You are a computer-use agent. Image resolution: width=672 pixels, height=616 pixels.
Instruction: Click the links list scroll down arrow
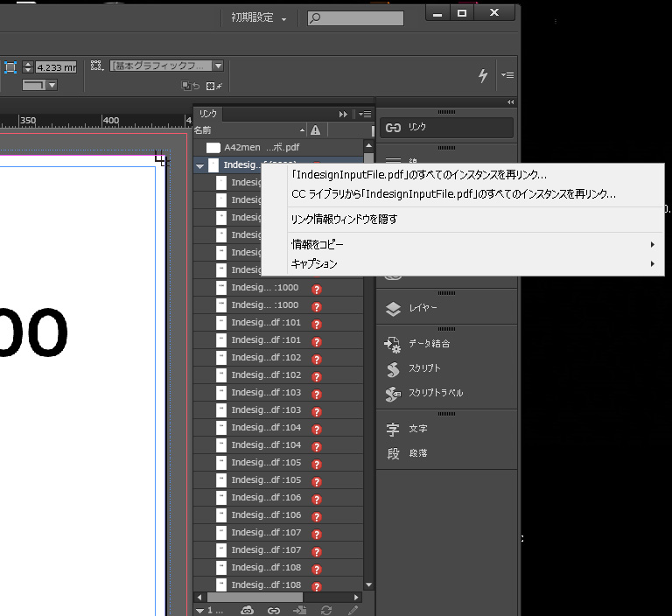click(368, 584)
